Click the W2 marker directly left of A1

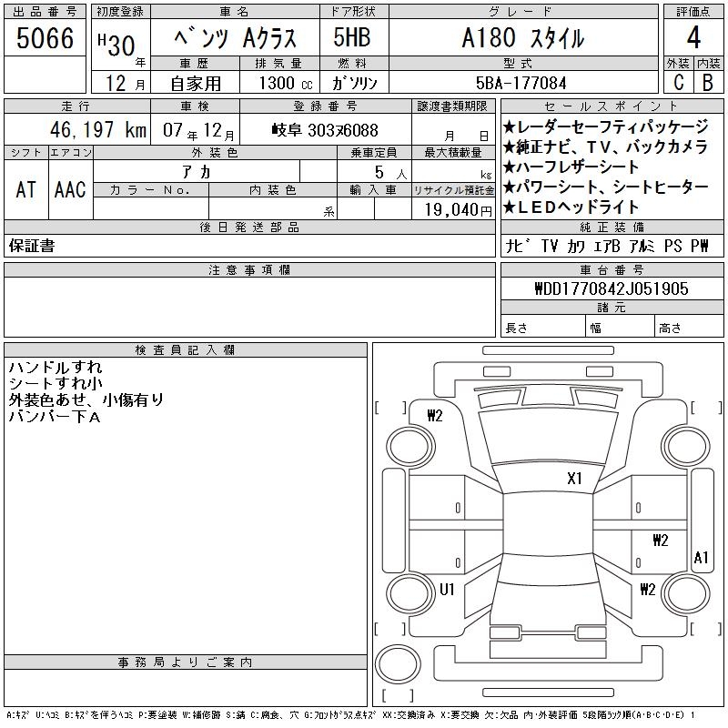[661, 540]
